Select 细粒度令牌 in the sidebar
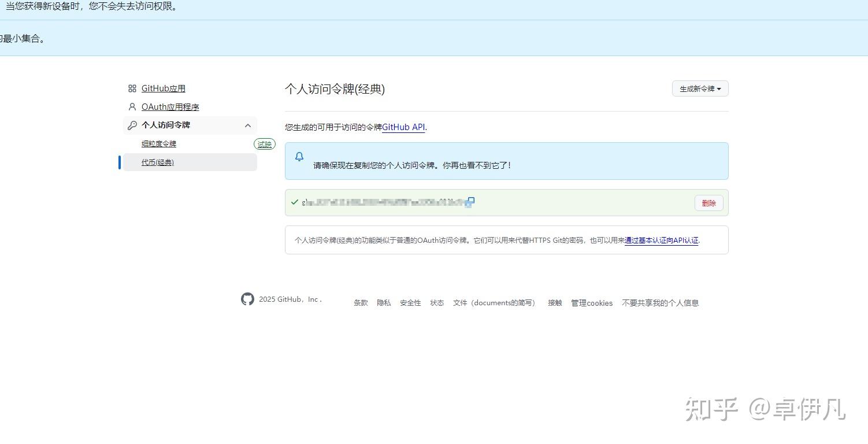 (158, 143)
